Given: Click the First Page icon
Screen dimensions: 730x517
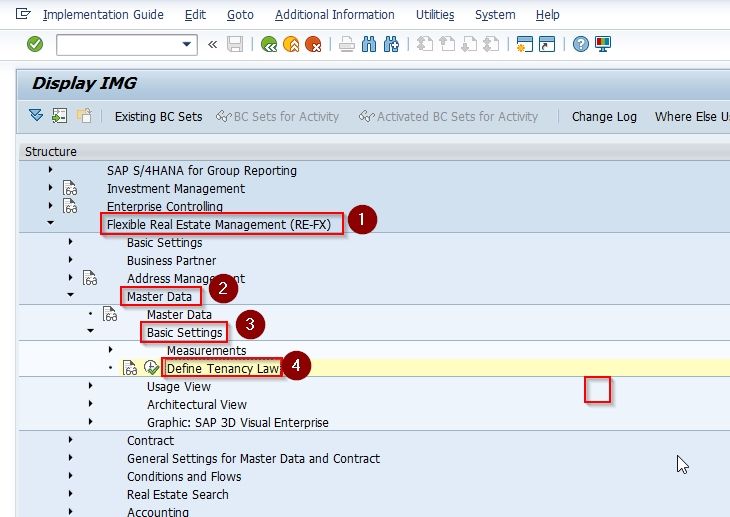Looking at the screenshot, I should (x=424, y=44).
